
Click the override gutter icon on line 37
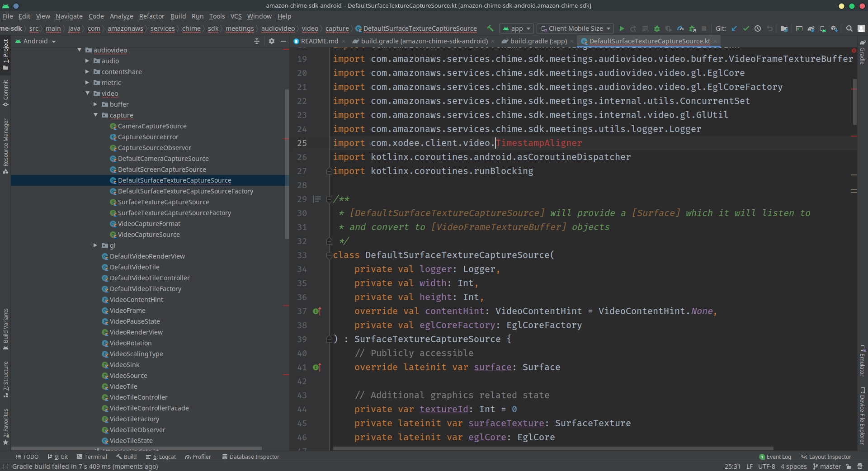[317, 311]
